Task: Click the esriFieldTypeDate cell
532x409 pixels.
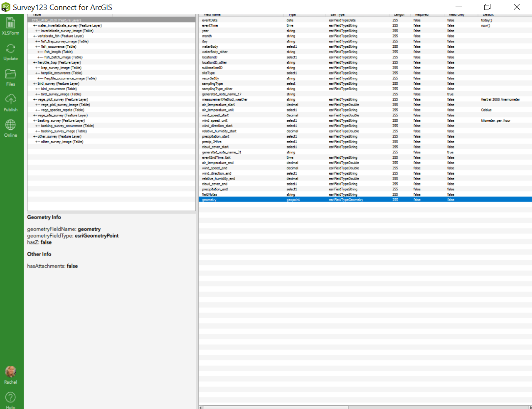Action: 342,20
